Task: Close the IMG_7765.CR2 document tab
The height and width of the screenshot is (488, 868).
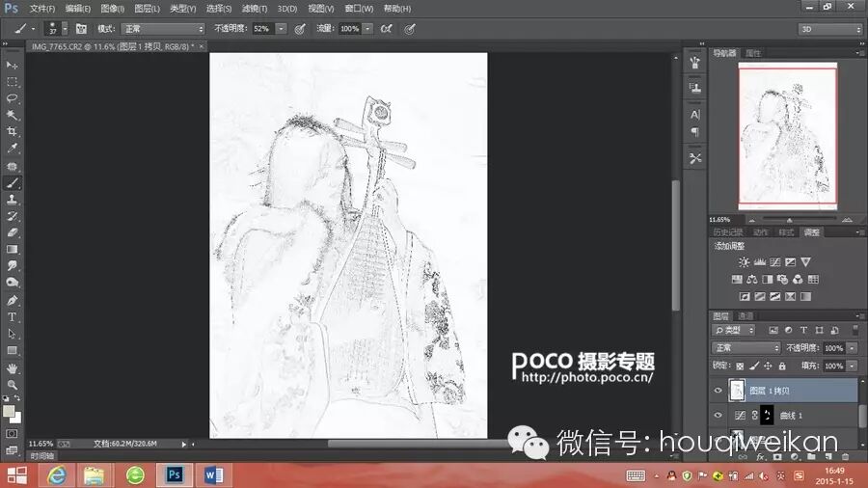Action: click(202, 46)
